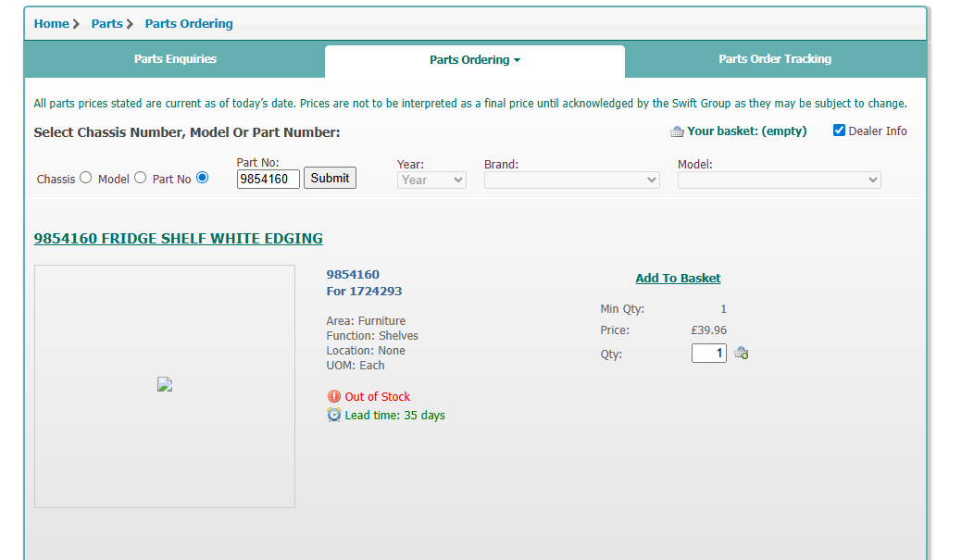This screenshot has width=974, height=560.
Task: Uncheck the Dealer Info checkbox
Action: pyautogui.click(x=839, y=131)
